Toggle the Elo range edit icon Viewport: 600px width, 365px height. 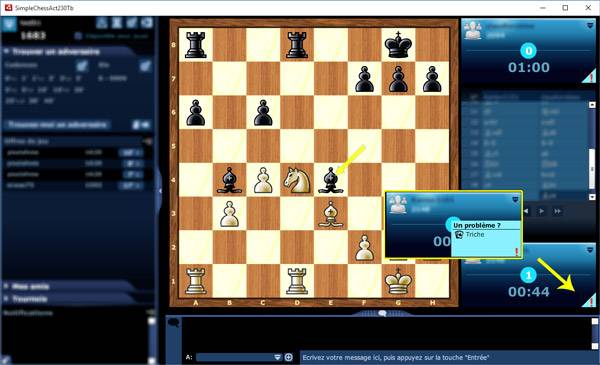tap(145, 66)
